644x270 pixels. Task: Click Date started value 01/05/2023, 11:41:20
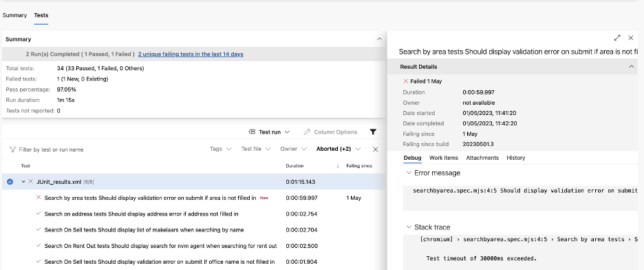click(x=490, y=113)
